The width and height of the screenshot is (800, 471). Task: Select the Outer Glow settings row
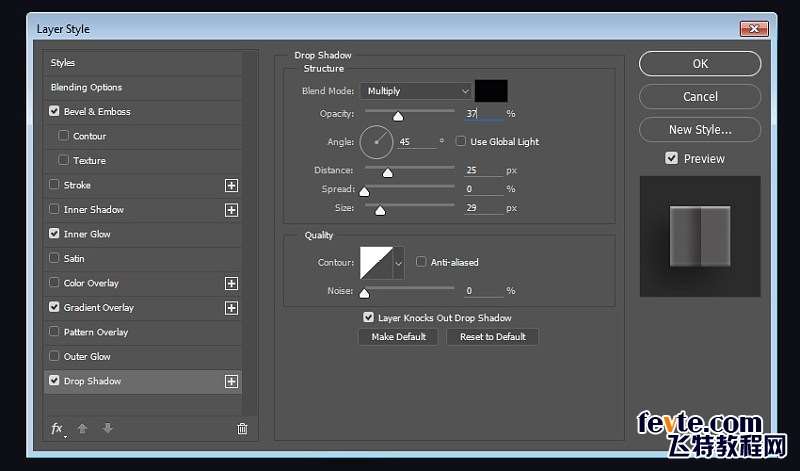[143, 357]
